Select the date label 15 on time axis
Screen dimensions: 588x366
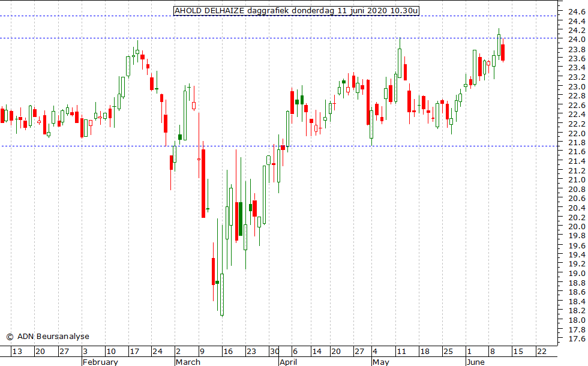518,352
